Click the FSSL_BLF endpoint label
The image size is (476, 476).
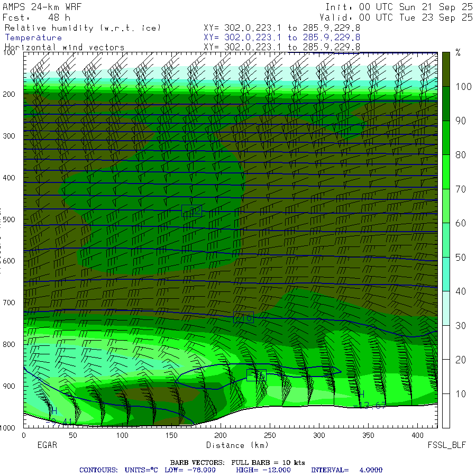click(446, 445)
